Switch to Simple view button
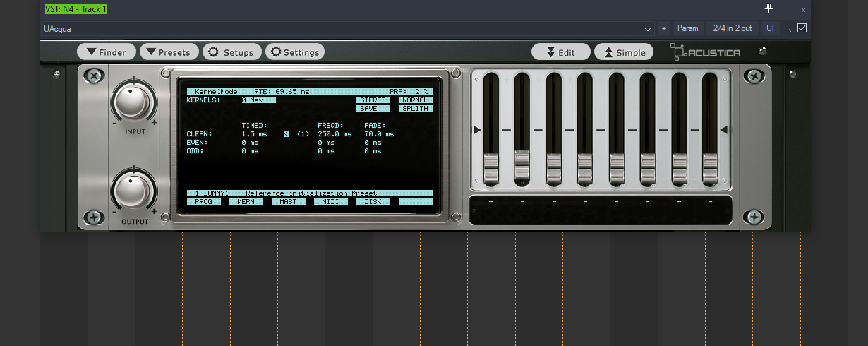 624,52
